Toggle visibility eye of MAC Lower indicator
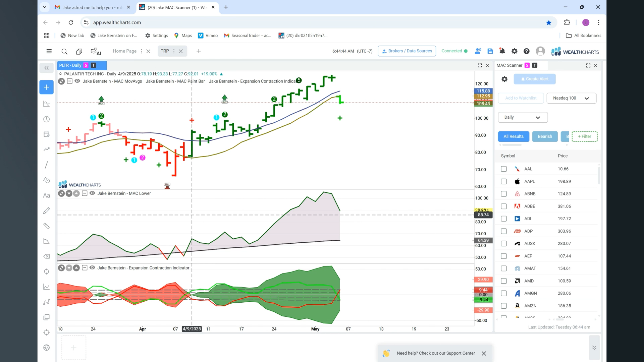 pyautogui.click(x=92, y=193)
